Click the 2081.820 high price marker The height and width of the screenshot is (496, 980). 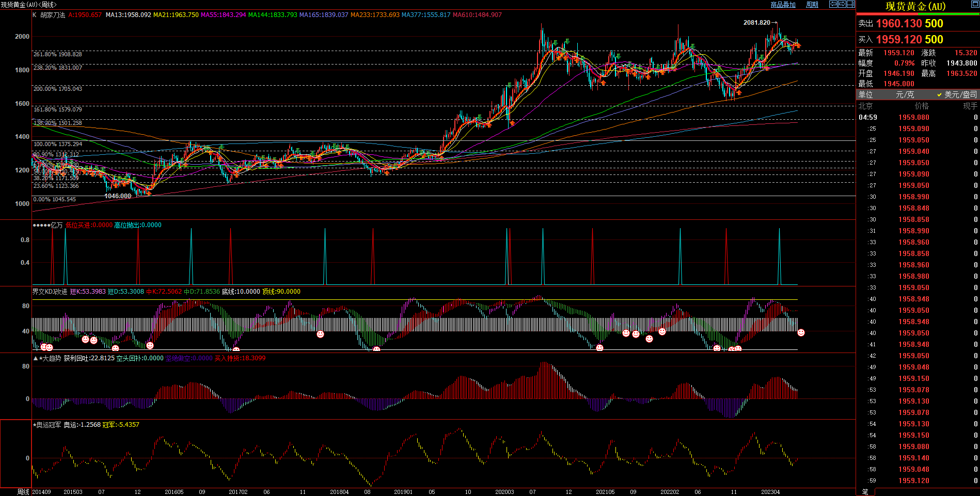click(x=756, y=23)
